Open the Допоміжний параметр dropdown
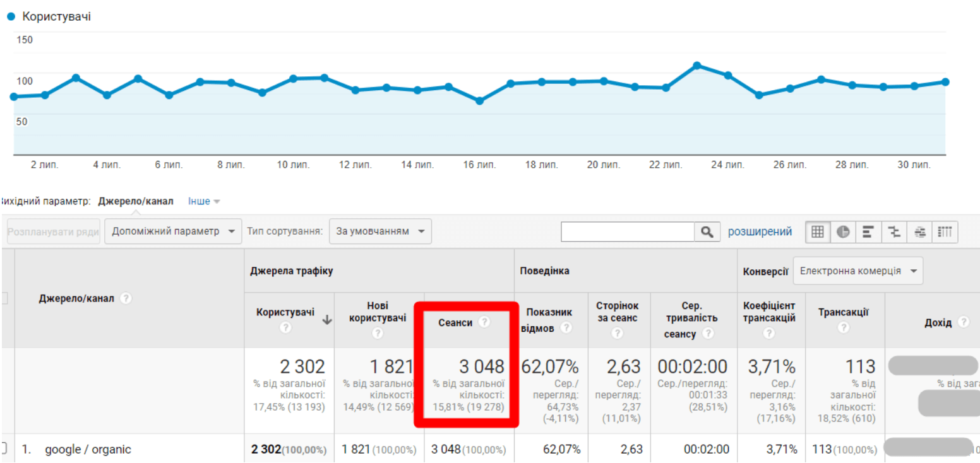 (x=174, y=232)
